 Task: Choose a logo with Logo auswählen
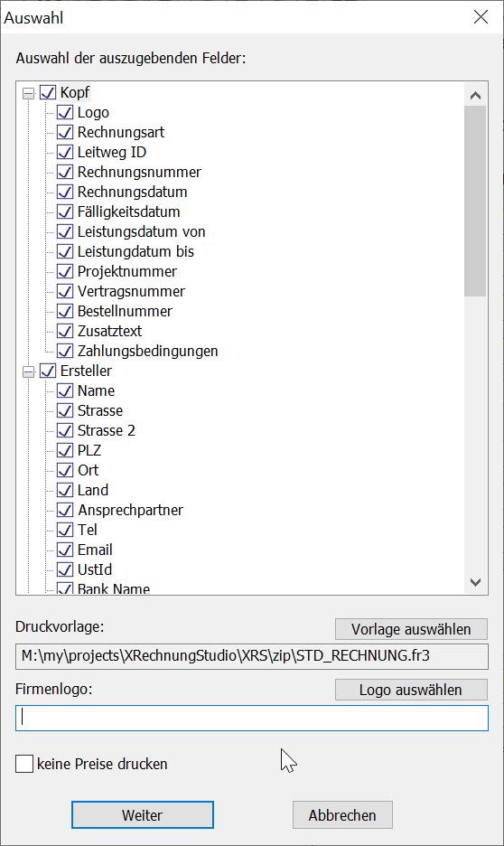[x=411, y=690]
